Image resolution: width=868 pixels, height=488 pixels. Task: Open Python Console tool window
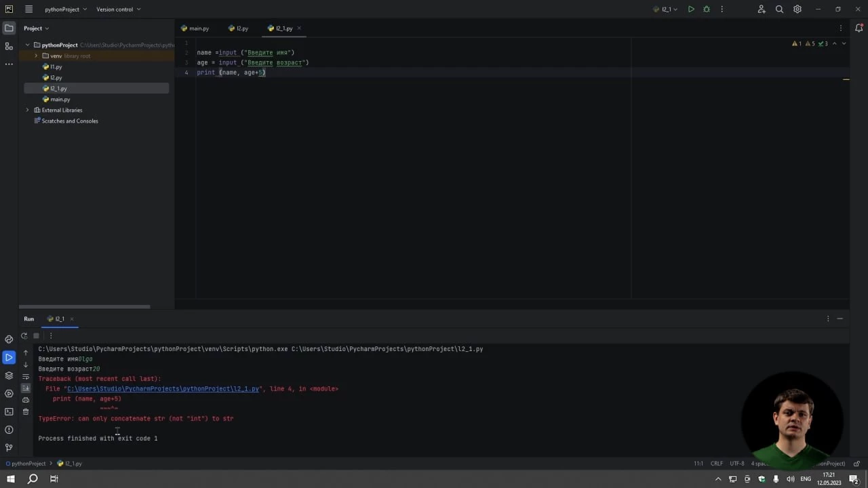[x=9, y=339]
